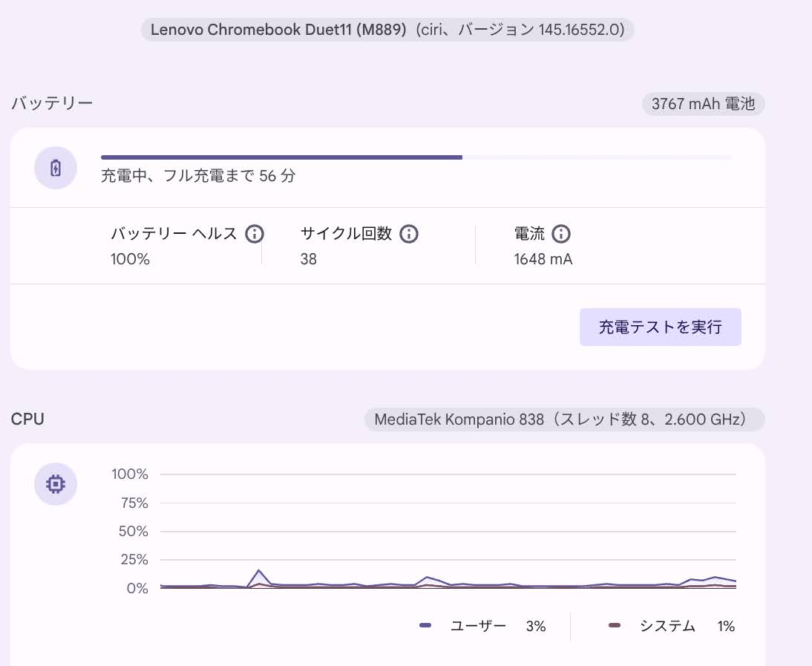
Task: Click the バッテリー ヘルス label
Action: [174, 234]
